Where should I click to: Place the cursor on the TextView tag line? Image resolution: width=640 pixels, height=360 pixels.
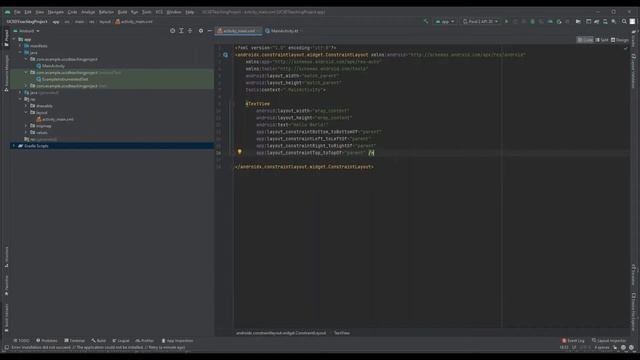click(258, 104)
